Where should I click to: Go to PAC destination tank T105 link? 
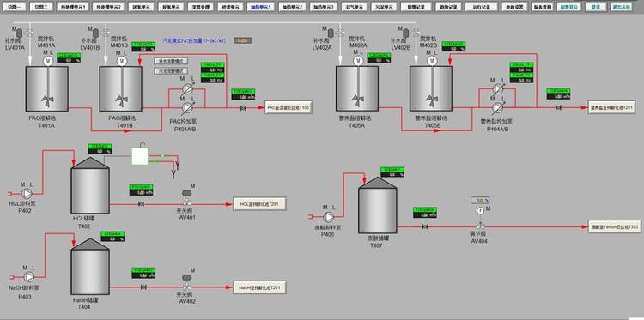coord(289,107)
